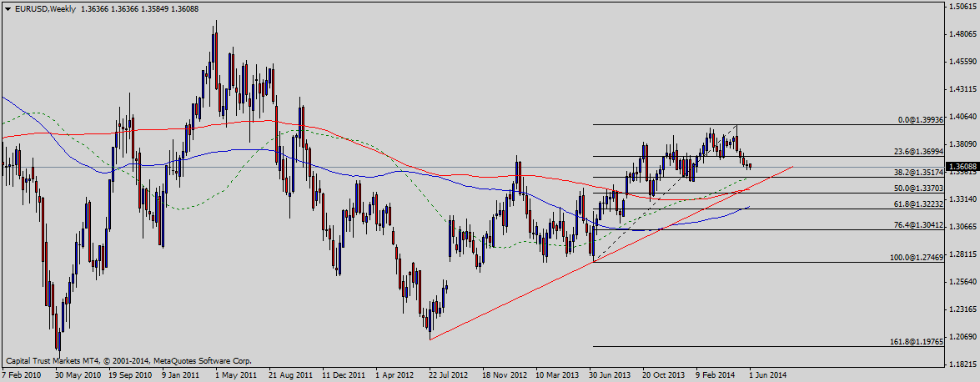Select the 1 Jun 2014 date label
The image size is (980, 382).
768,375
